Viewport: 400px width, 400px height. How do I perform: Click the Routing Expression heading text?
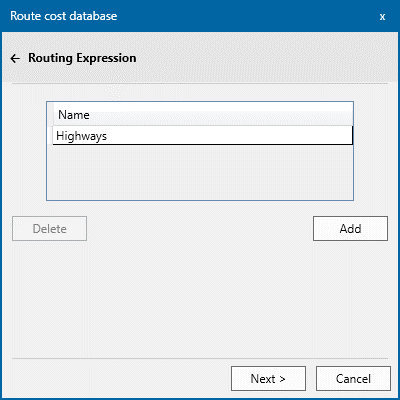point(82,58)
